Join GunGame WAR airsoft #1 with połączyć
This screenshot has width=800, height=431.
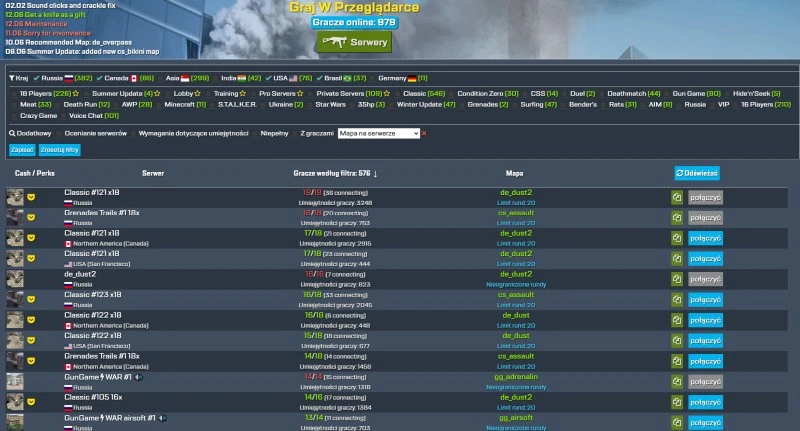(706, 422)
